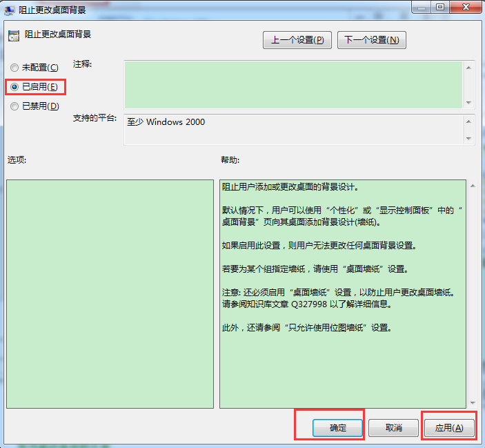This screenshot has height=448, width=485.
Task: Minimize the policy settings window
Action: coord(422,7)
